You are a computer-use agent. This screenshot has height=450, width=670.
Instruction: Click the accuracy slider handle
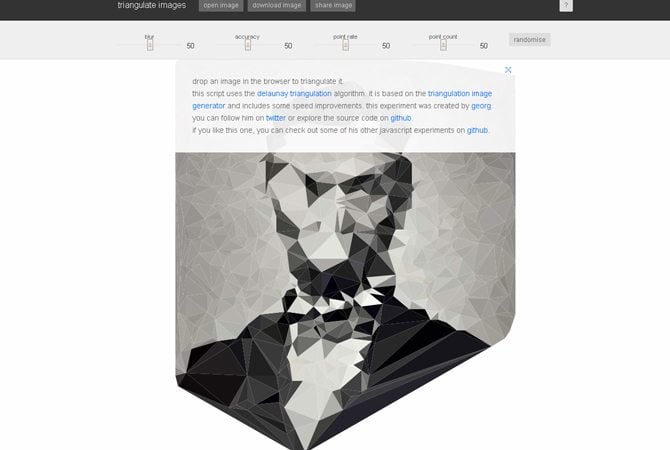248,45
